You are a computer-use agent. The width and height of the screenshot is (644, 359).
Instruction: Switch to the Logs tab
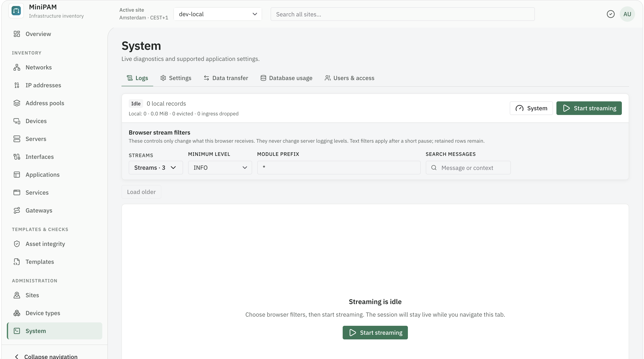137,78
